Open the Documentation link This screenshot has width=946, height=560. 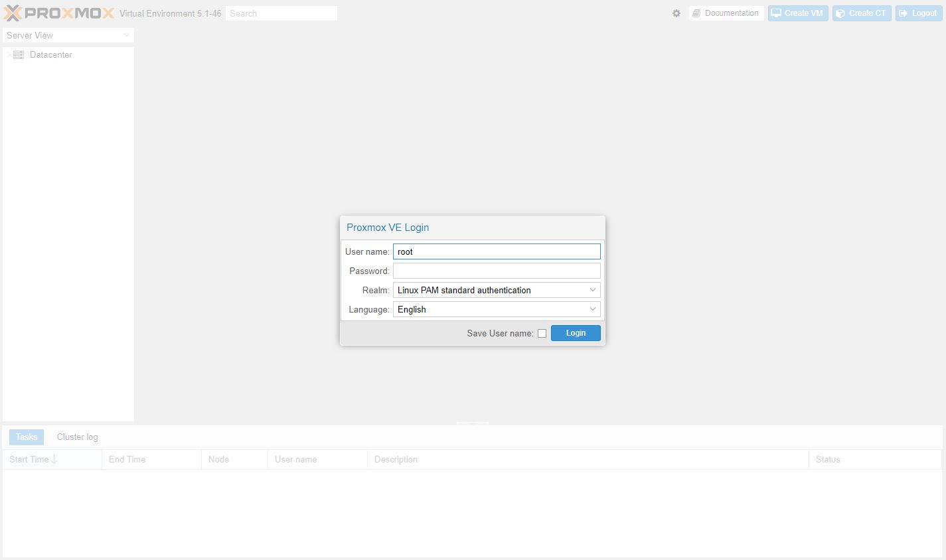(725, 13)
